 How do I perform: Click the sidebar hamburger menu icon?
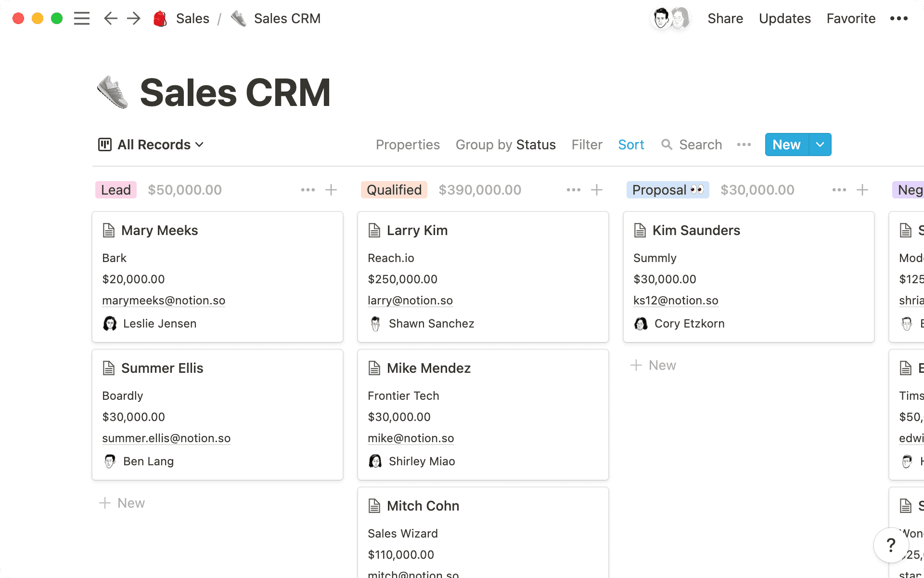(82, 18)
